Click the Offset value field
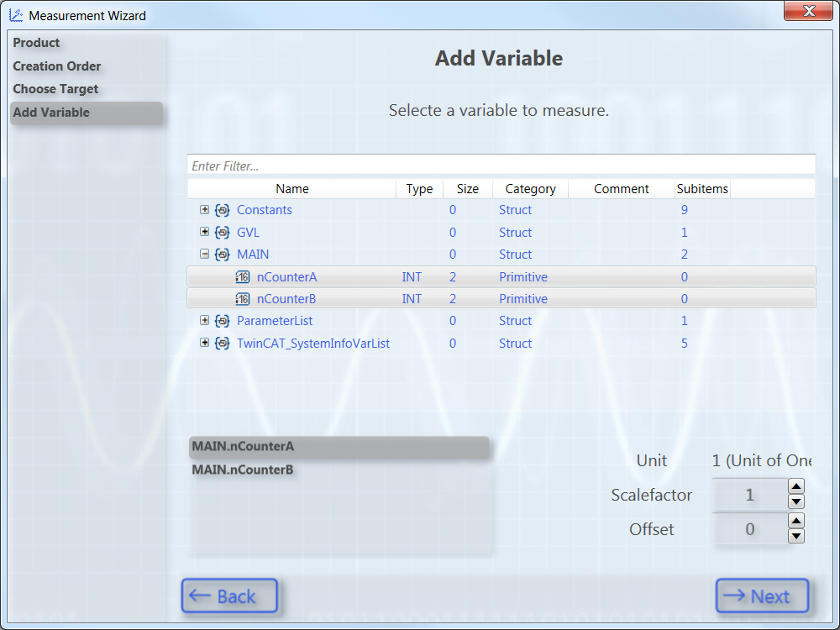840x630 pixels. pos(749,529)
